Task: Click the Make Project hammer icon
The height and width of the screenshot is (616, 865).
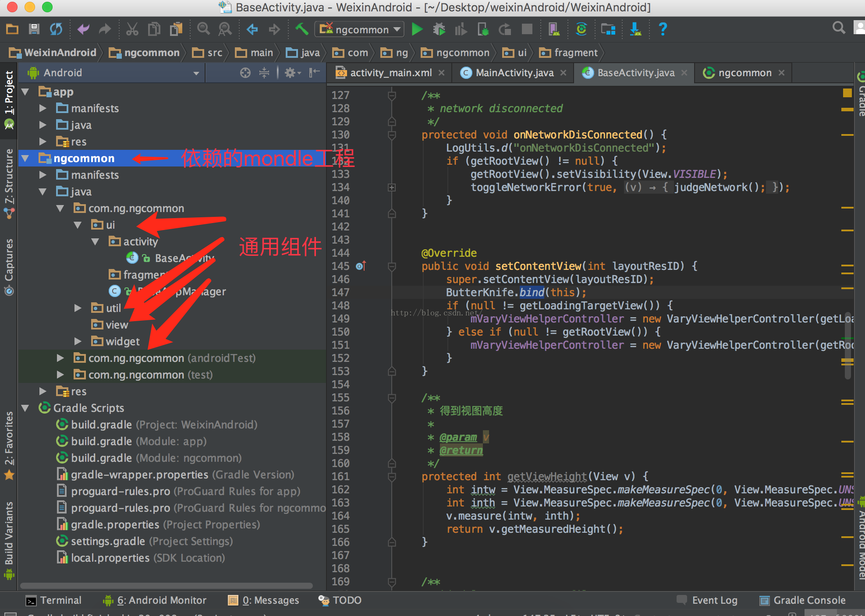Action: pyautogui.click(x=301, y=29)
